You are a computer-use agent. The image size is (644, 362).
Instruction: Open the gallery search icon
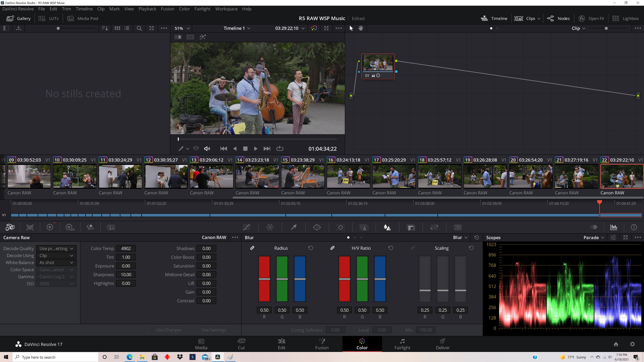[x=139, y=28]
